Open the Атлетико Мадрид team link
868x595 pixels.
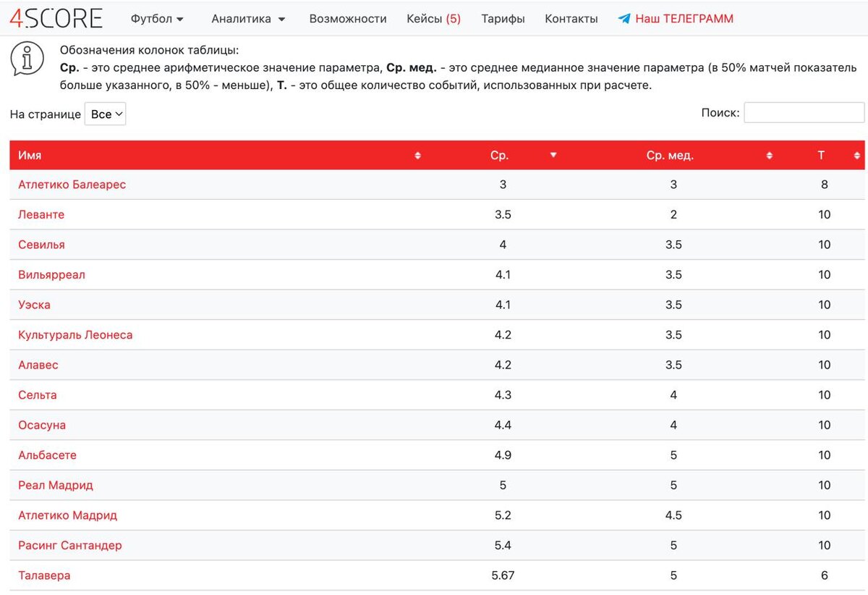(x=67, y=515)
